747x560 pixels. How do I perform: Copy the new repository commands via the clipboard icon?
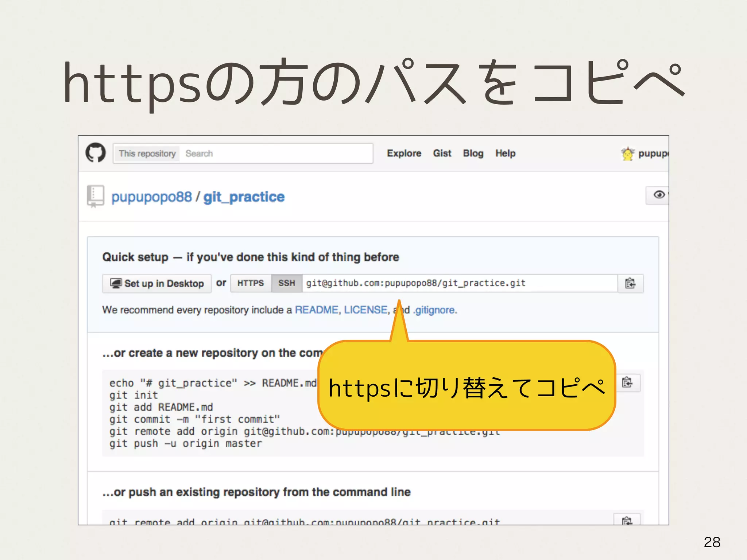tap(627, 382)
